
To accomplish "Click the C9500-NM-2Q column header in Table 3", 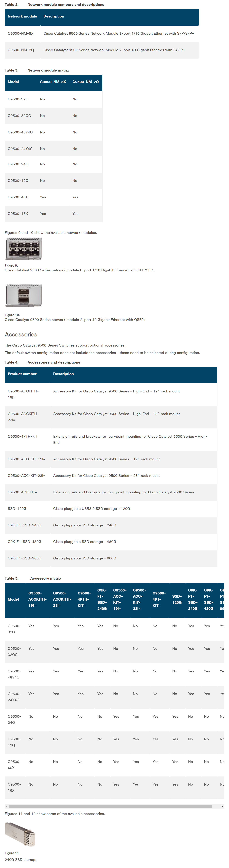I will [85, 82].
